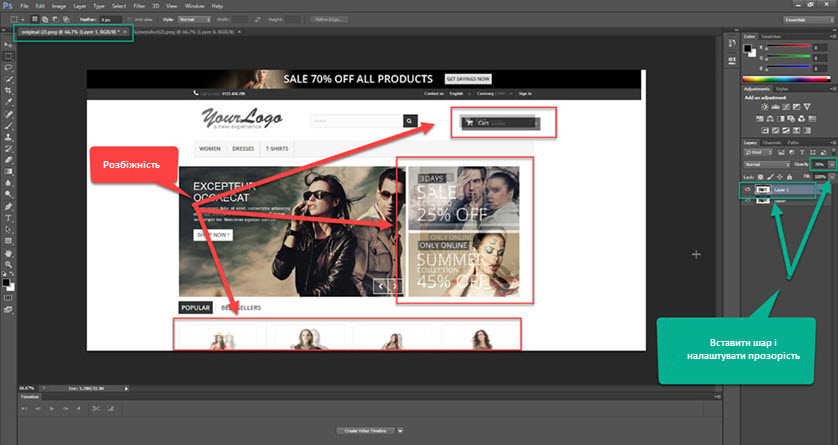This screenshot has width=838, height=445.
Task: Open the Style dropdown in options bar
Action: pyautogui.click(x=195, y=19)
